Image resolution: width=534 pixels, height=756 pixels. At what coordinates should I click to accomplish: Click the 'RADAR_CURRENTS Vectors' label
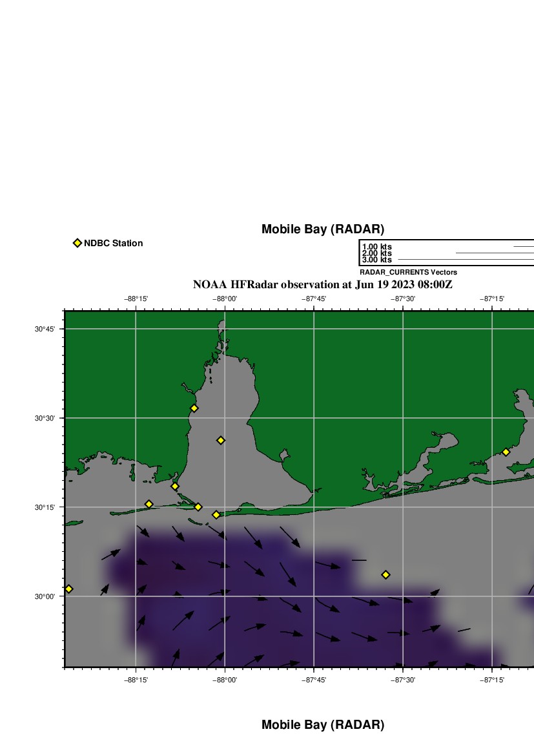[408, 272]
